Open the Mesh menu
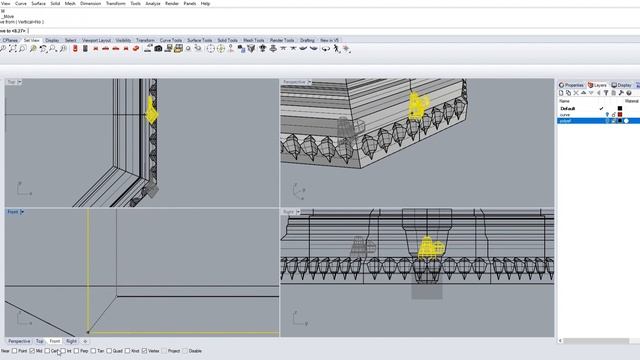 pos(70,3)
